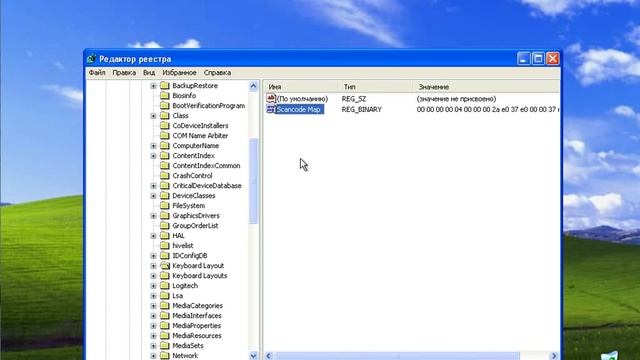Viewport: 640px width, 360px height.
Task: Expand the MediaInterfaces tree node
Action: (153, 316)
